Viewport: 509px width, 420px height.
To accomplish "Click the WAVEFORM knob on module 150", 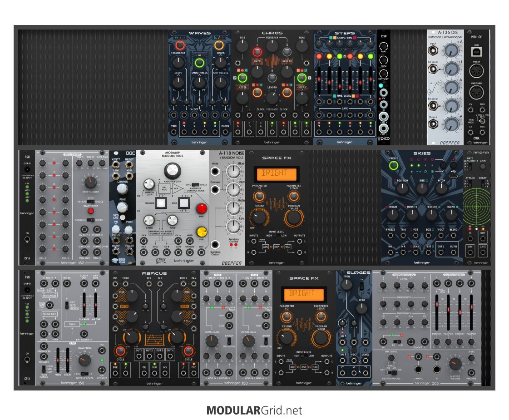I will tap(84, 360).
